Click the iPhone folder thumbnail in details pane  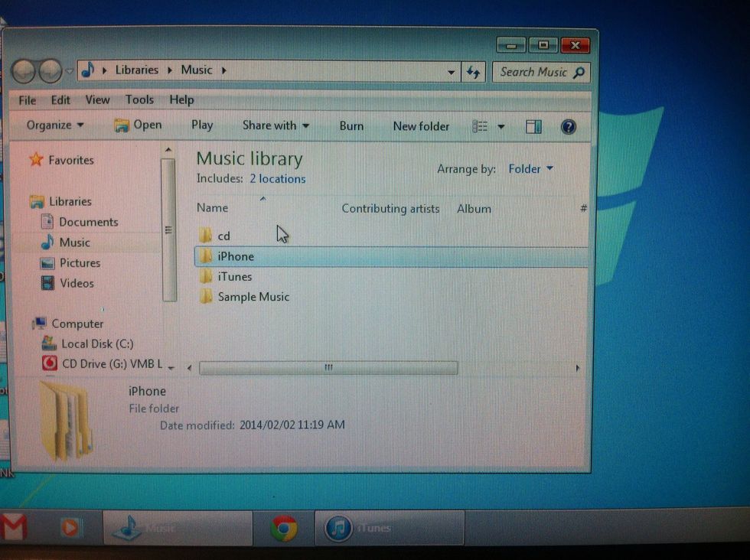pos(67,420)
